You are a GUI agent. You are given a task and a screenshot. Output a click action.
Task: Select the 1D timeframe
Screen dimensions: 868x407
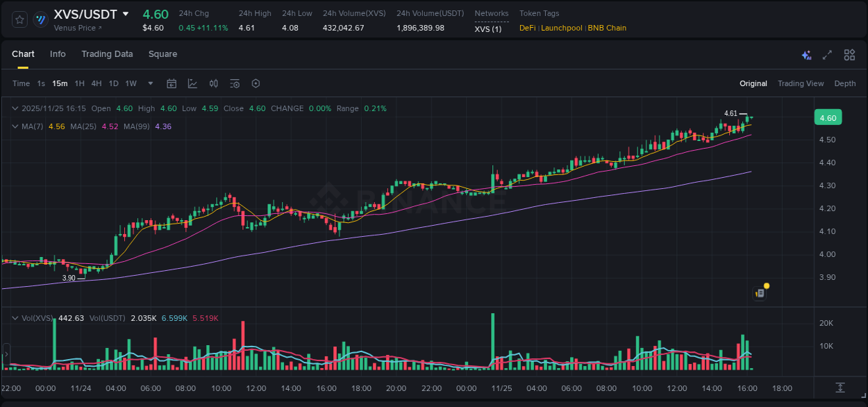point(113,83)
